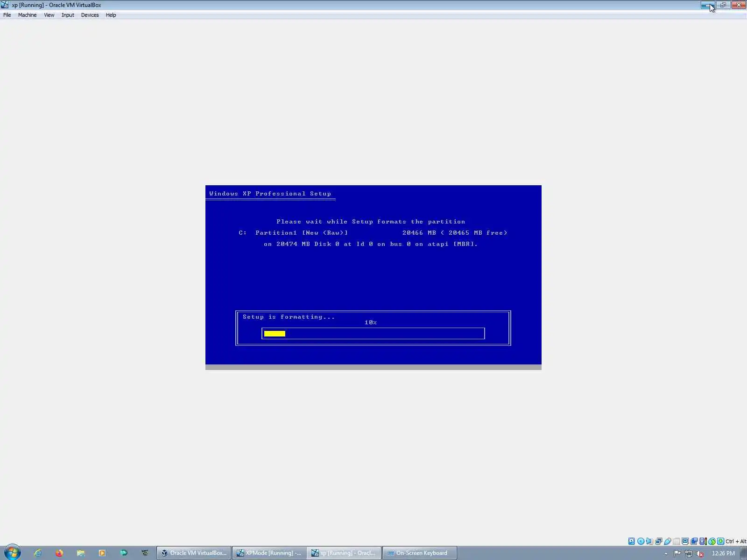Open the Machine menu
This screenshot has height=560, width=747.
pos(27,15)
